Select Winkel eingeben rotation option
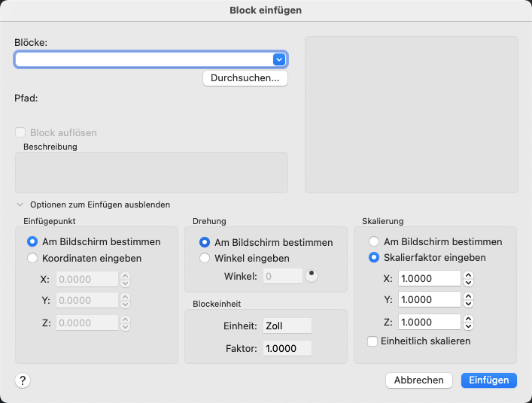The height and width of the screenshot is (403, 532). (x=205, y=258)
